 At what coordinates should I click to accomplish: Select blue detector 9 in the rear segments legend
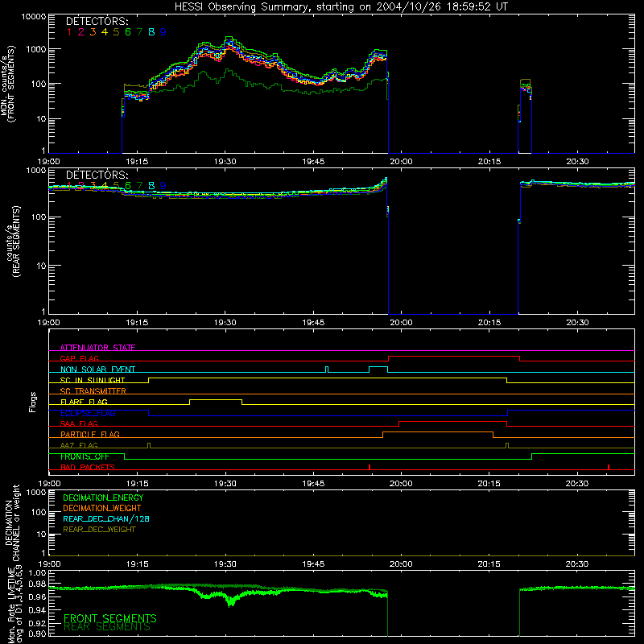pos(163,186)
